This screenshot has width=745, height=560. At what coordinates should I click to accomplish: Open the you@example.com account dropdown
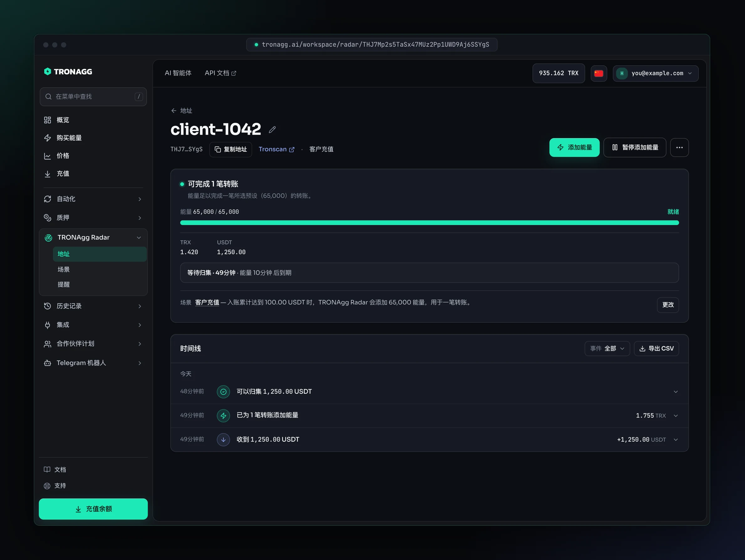click(655, 73)
